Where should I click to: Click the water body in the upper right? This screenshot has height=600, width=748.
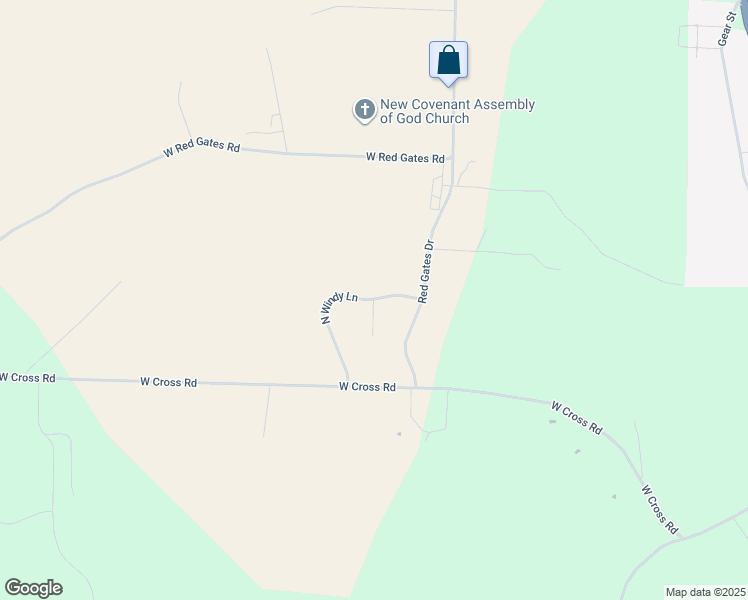(x=745, y=14)
